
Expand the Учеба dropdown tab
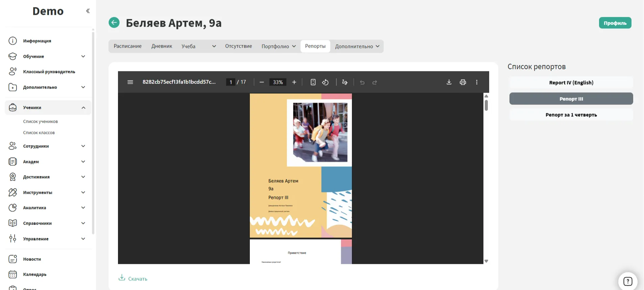[198, 46]
